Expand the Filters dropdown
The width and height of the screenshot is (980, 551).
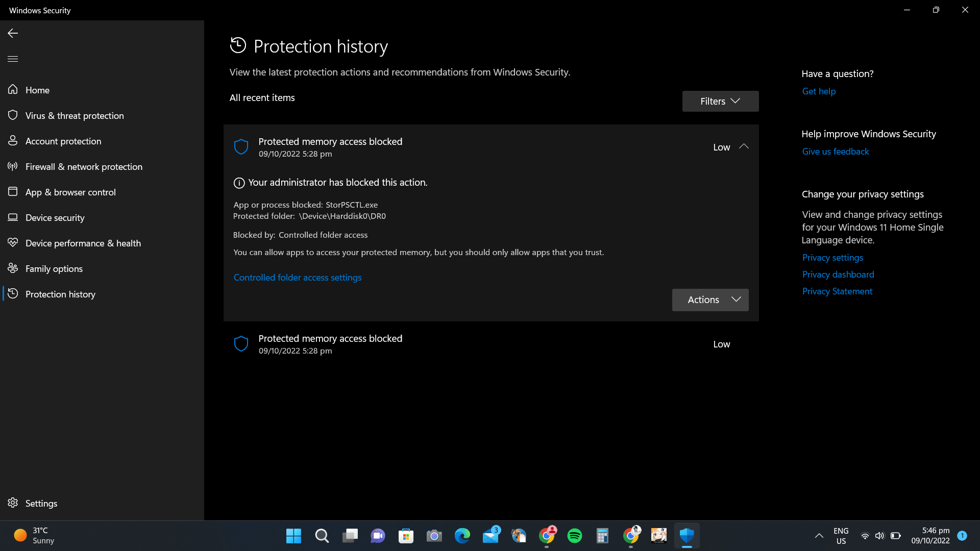[720, 102]
